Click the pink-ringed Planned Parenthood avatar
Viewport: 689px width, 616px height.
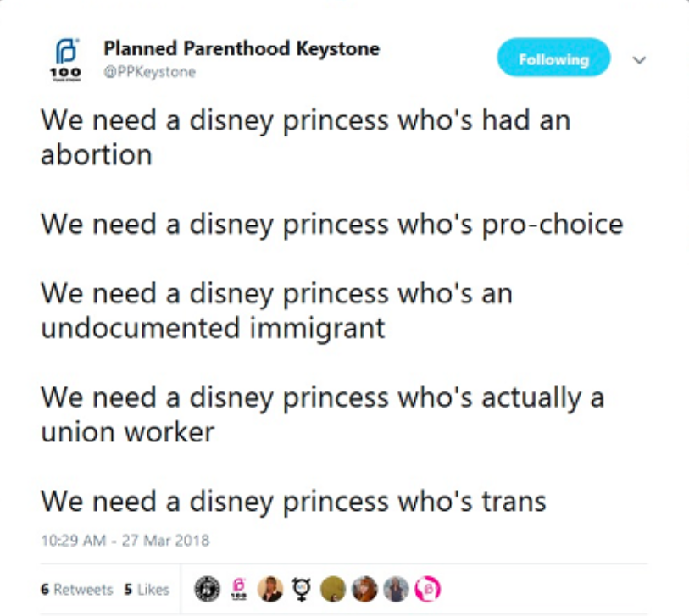428,589
